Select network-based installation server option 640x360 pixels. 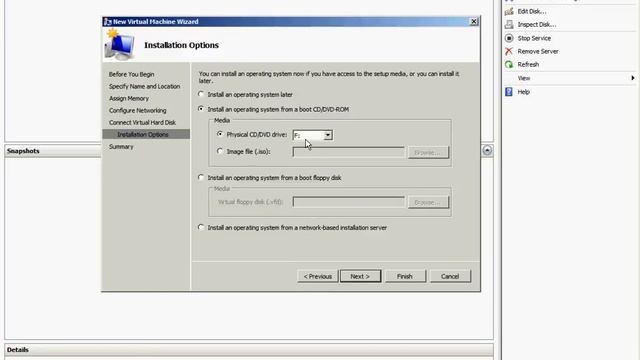click(201, 227)
